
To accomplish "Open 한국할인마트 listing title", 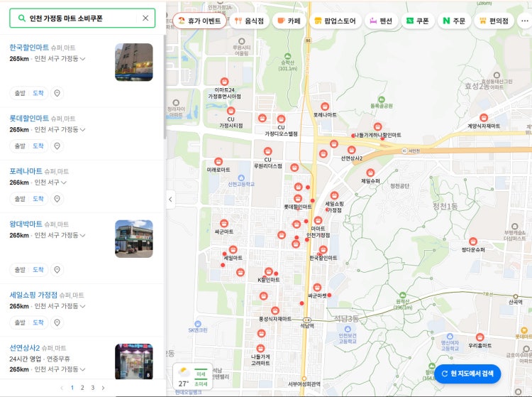I will pyautogui.click(x=29, y=47).
